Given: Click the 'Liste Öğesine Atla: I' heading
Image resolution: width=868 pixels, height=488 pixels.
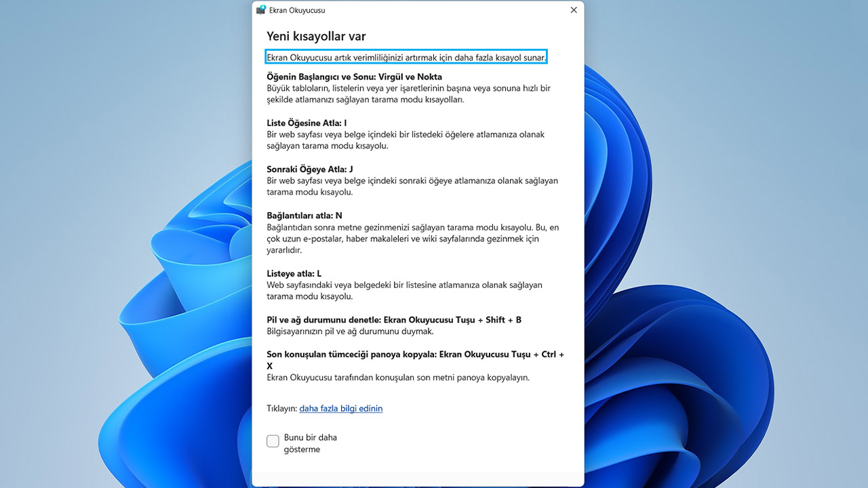Looking at the screenshot, I should [x=307, y=123].
